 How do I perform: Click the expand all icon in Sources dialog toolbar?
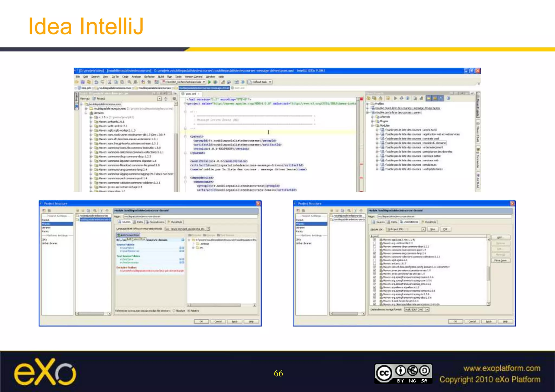[x=101, y=210]
